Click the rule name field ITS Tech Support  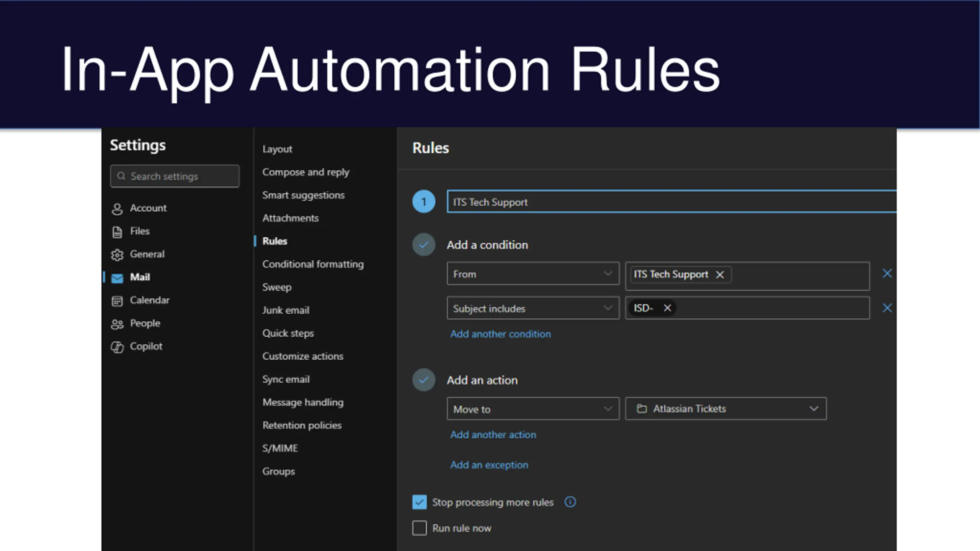coord(671,202)
